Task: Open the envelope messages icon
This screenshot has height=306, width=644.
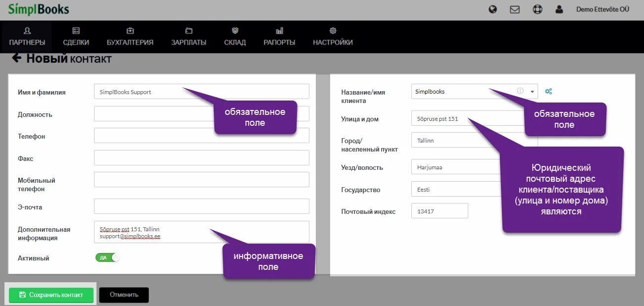Action: pyautogui.click(x=515, y=9)
